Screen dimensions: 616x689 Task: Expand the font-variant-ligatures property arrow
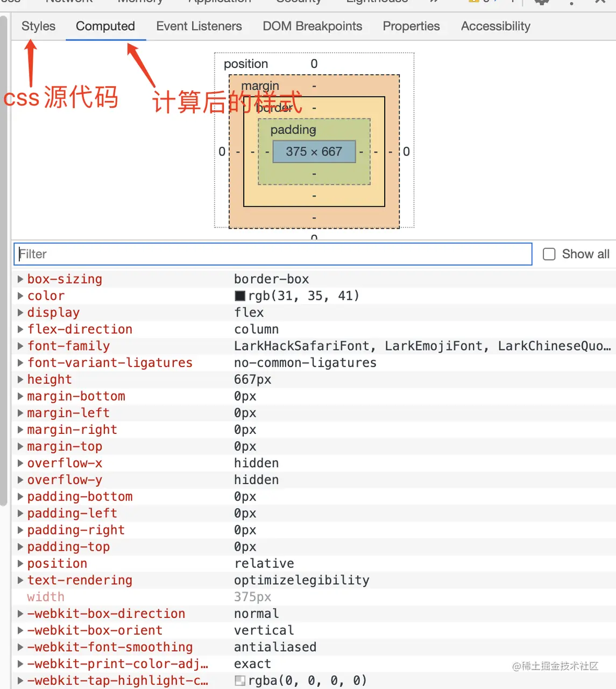pyautogui.click(x=20, y=363)
